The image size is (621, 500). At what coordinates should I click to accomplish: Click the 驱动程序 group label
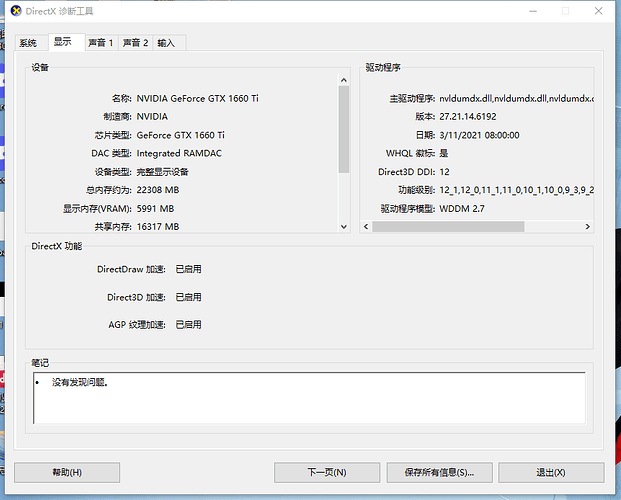(383, 67)
